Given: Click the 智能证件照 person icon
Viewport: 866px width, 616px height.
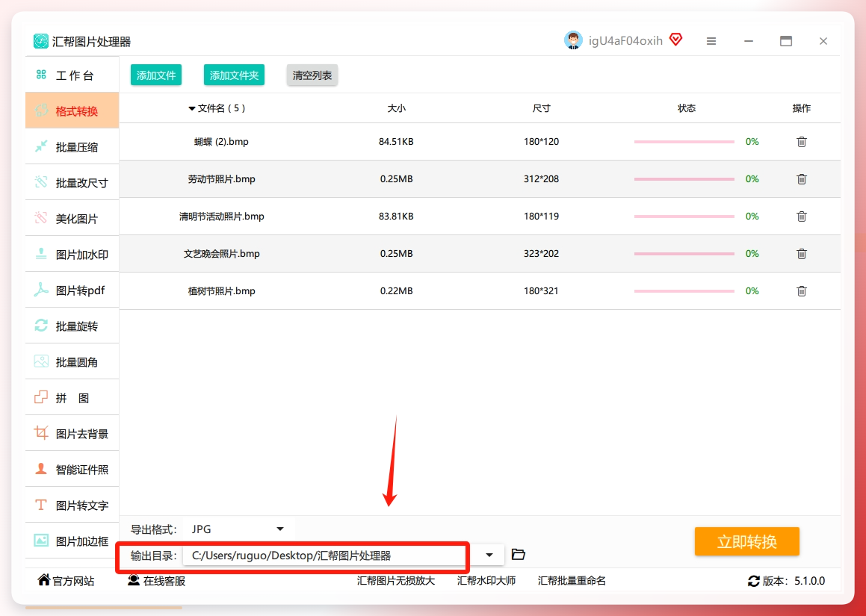Looking at the screenshot, I should [41, 469].
